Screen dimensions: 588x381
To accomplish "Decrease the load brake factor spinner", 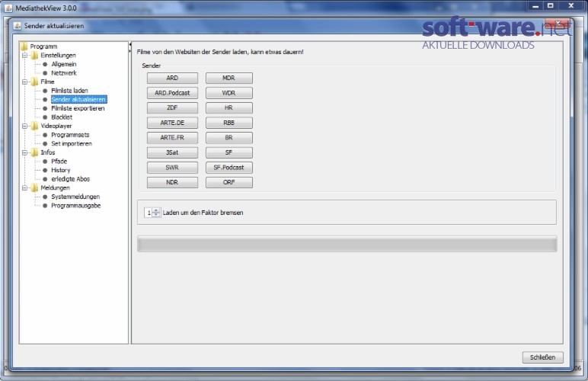I will pyautogui.click(x=156, y=215).
